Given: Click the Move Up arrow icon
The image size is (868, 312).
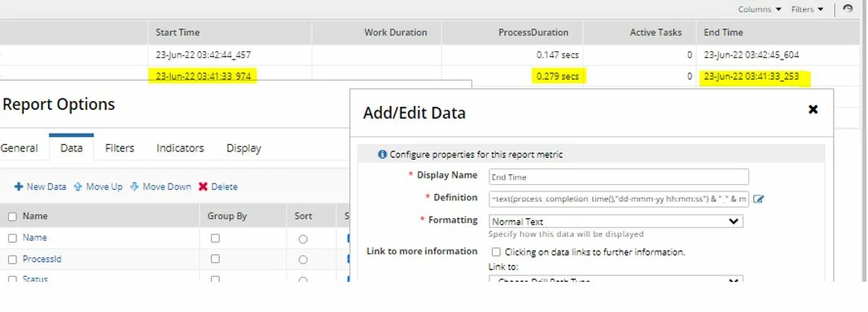Looking at the screenshot, I should click(78, 187).
